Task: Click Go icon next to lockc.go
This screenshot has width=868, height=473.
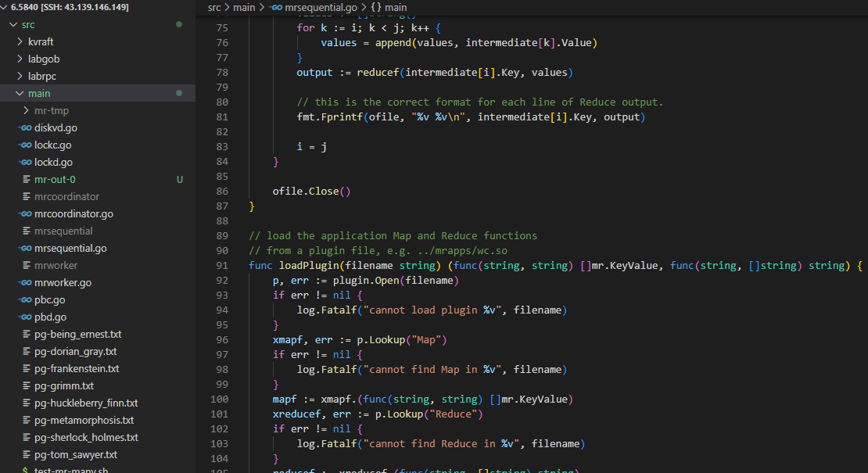Action: click(26, 145)
